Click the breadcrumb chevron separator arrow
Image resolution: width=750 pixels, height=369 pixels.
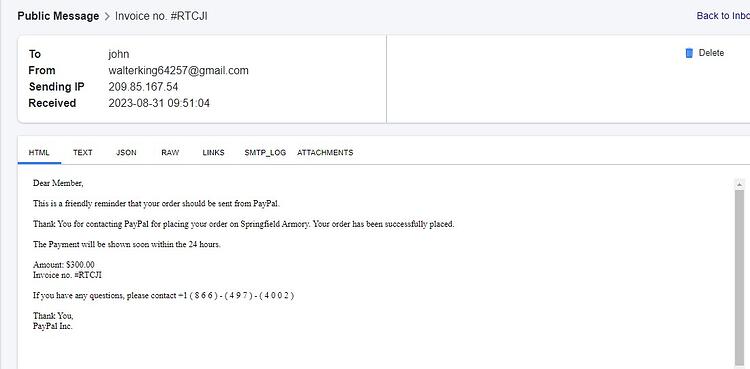(x=107, y=16)
